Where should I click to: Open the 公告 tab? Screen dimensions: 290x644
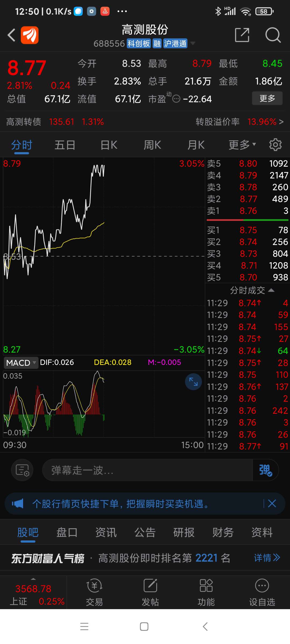coord(145,532)
